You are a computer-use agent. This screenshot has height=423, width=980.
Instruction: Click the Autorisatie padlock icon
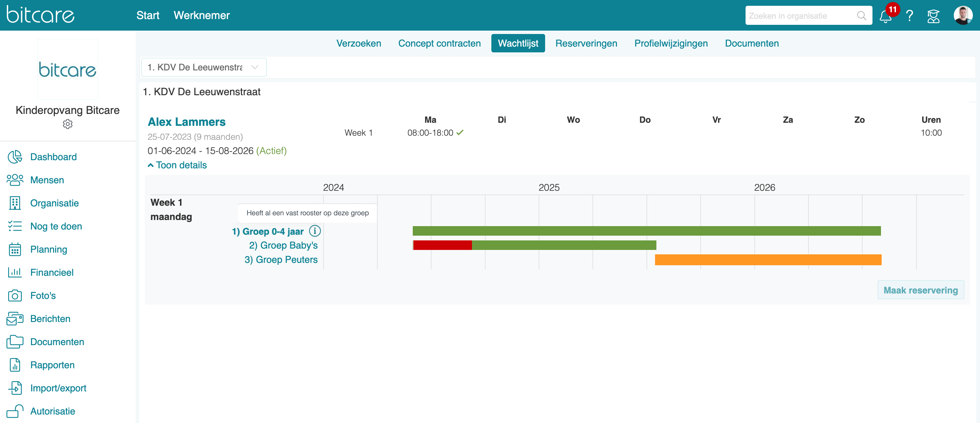click(15, 411)
